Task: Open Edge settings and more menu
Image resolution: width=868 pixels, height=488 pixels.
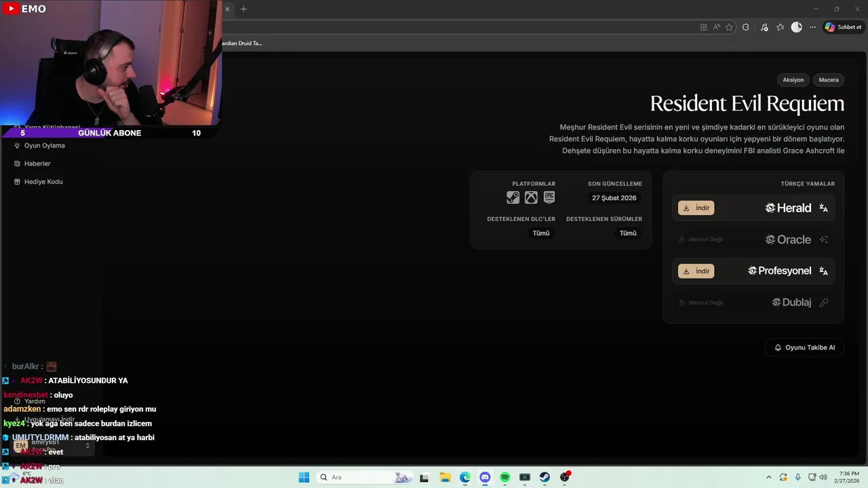Action: click(x=812, y=27)
